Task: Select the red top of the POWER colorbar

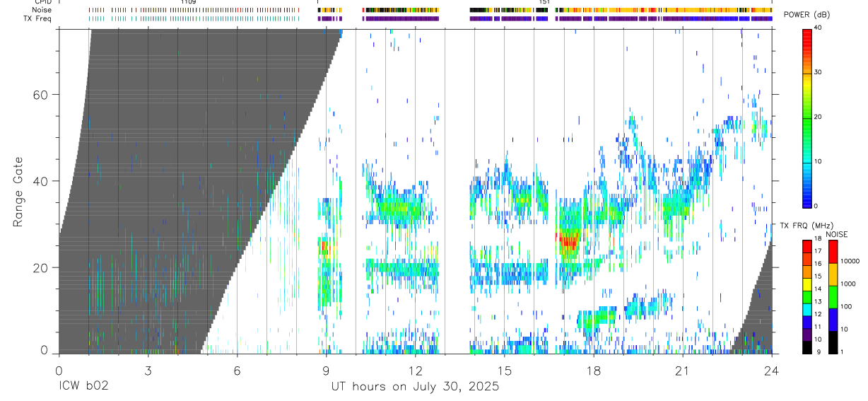Action: click(x=807, y=39)
